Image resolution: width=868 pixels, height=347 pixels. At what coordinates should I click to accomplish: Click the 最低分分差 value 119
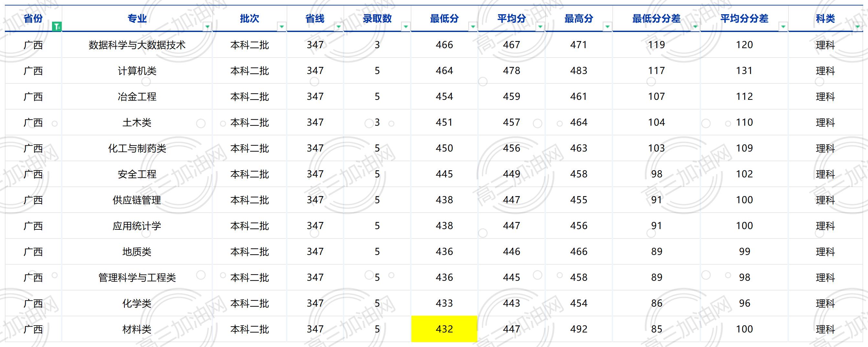[x=656, y=45]
